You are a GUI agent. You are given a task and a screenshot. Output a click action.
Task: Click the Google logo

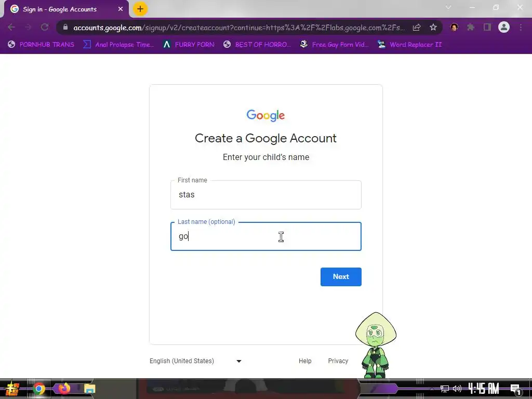pos(265,115)
